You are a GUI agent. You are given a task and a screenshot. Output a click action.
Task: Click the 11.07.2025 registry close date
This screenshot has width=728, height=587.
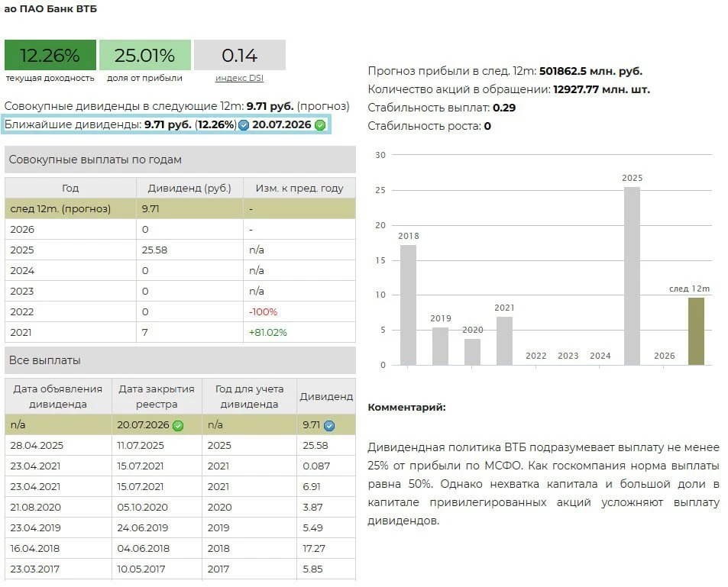pos(141,446)
